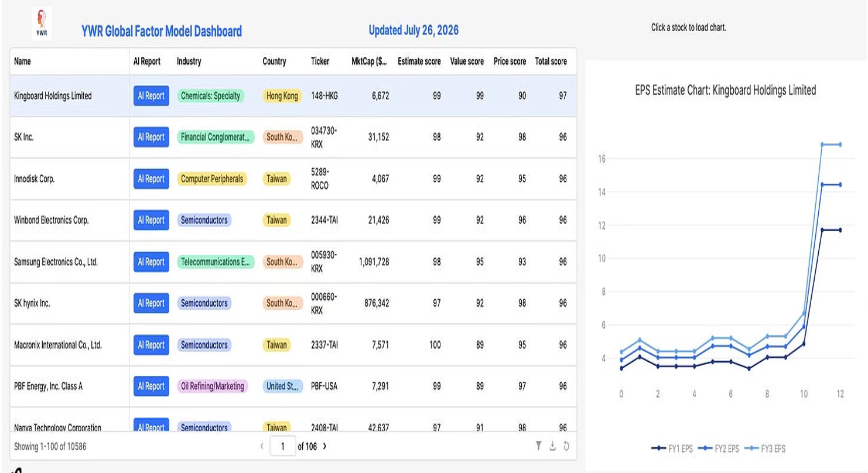
Task: Sort table by Country column
Action: (274, 61)
